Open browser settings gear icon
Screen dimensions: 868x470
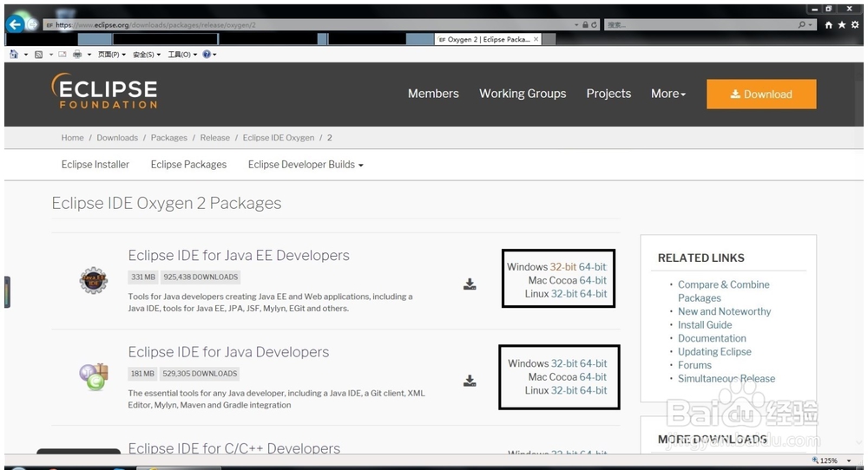[855, 25]
